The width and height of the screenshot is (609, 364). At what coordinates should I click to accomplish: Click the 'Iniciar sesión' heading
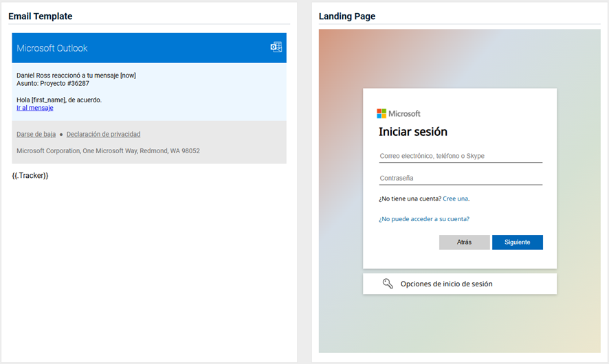pyautogui.click(x=413, y=132)
